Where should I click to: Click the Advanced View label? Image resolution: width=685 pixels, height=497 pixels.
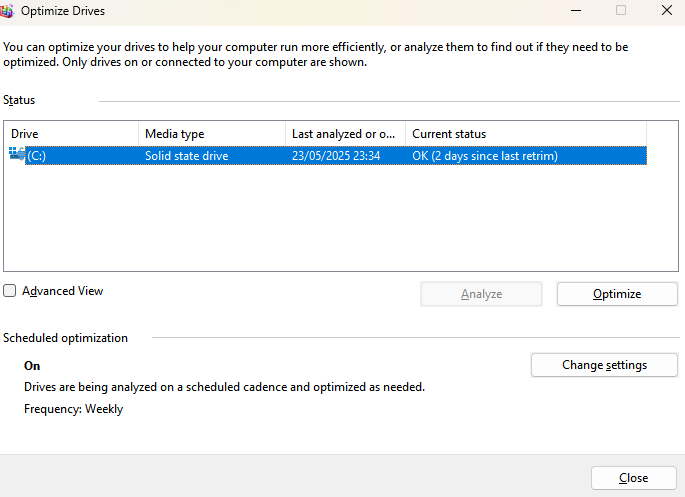coord(62,291)
